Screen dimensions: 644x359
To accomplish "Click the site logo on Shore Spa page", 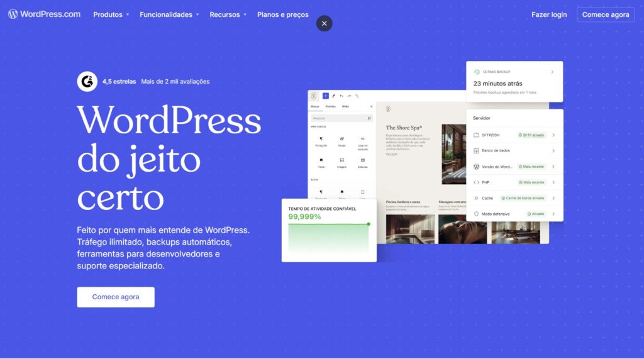I will [388, 109].
